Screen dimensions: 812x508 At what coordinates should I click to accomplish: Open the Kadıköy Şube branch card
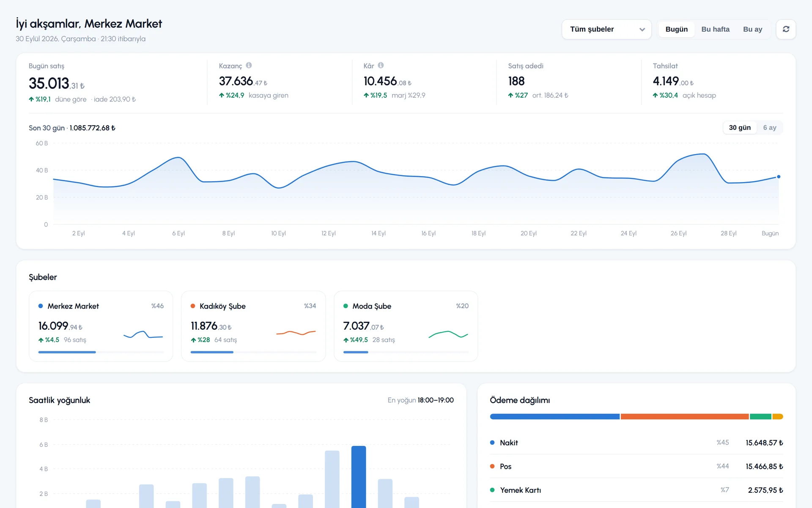253,326
